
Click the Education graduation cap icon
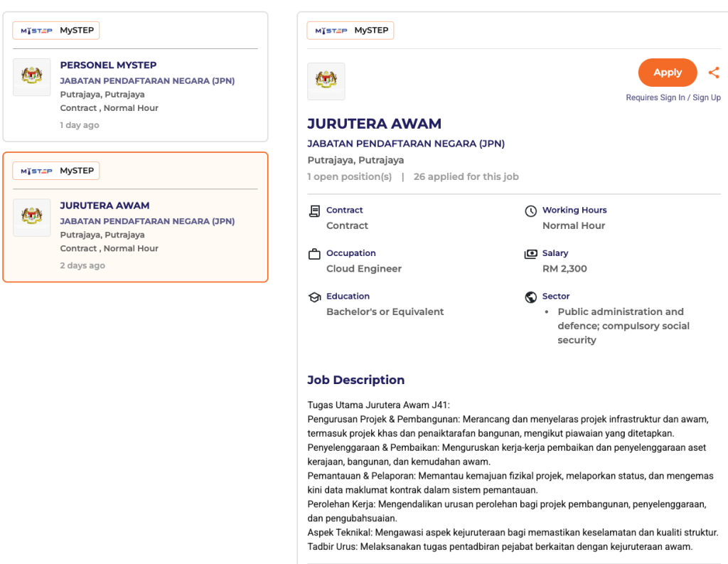tap(314, 297)
